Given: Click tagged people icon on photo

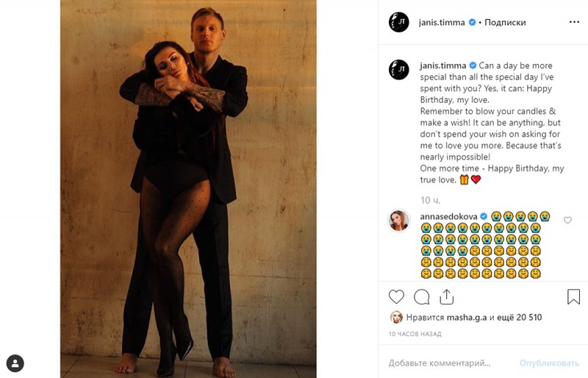Looking at the screenshot, I should (x=15, y=363).
